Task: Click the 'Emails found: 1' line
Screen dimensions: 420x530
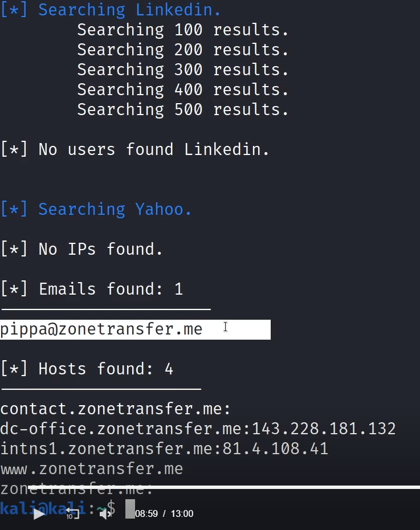Action: [x=92, y=289]
